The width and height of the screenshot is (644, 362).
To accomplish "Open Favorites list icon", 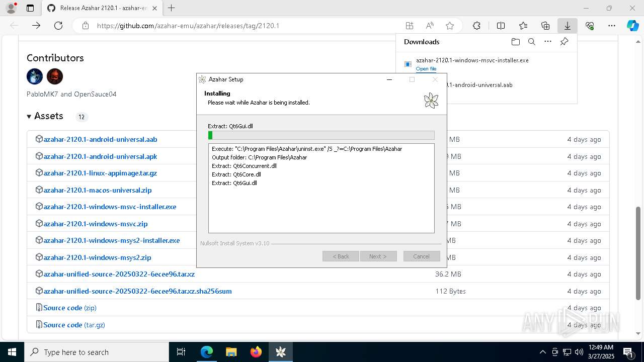I will pos(523,26).
